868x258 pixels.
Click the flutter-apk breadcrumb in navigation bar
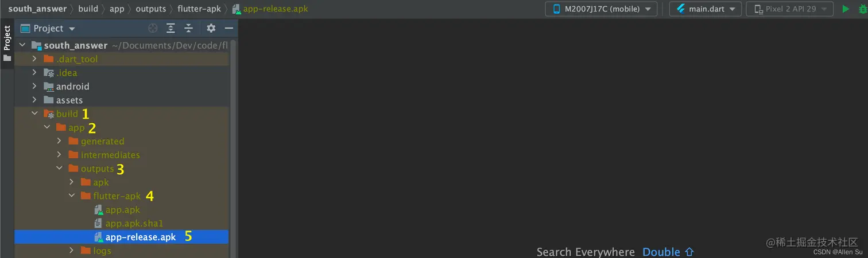[x=199, y=9]
